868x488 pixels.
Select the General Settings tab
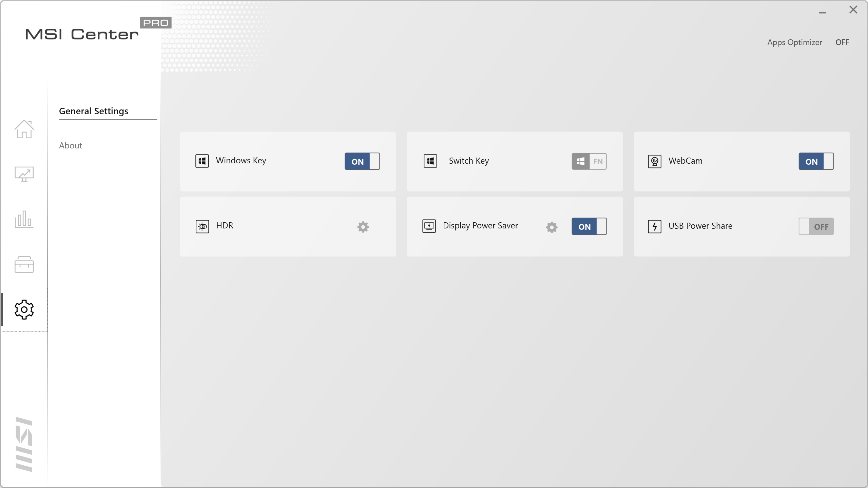[94, 111]
